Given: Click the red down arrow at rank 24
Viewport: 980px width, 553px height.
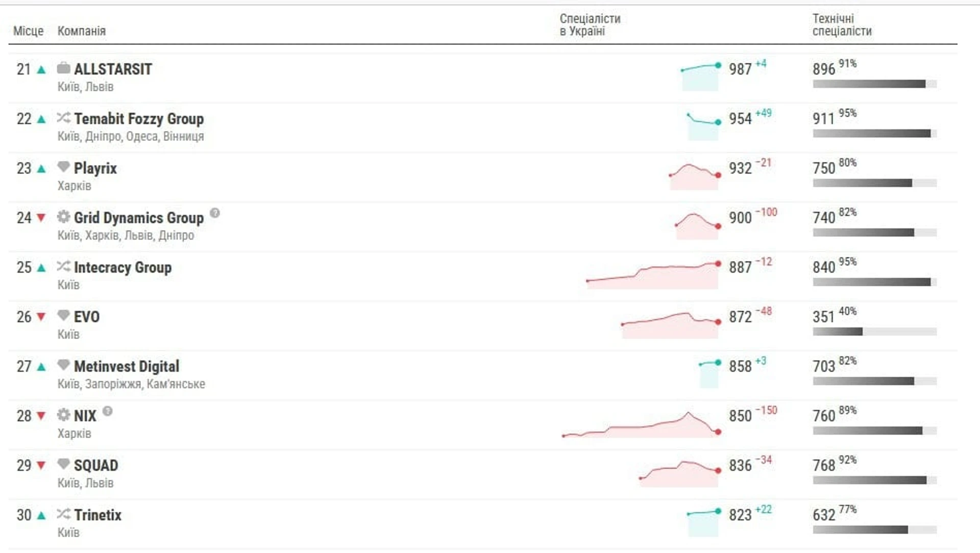Looking at the screenshot, I should [41, 218].
